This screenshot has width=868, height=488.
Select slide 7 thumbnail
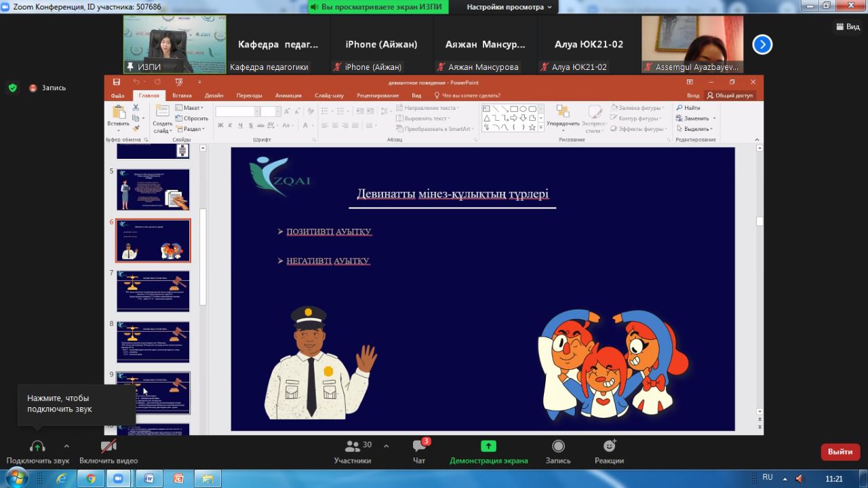[x=153, y=291]
